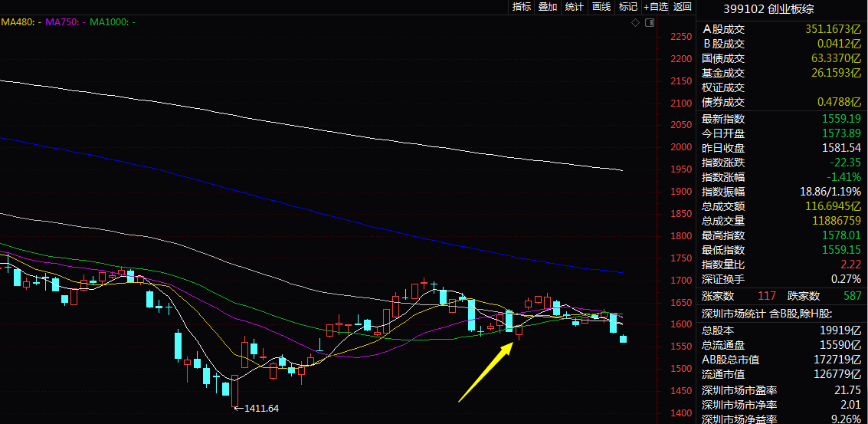Screen dimensions: 868x424
Task: Click the candlestick at the 1411.64 low
Action: pyautogui.click(x=234, y=391)
